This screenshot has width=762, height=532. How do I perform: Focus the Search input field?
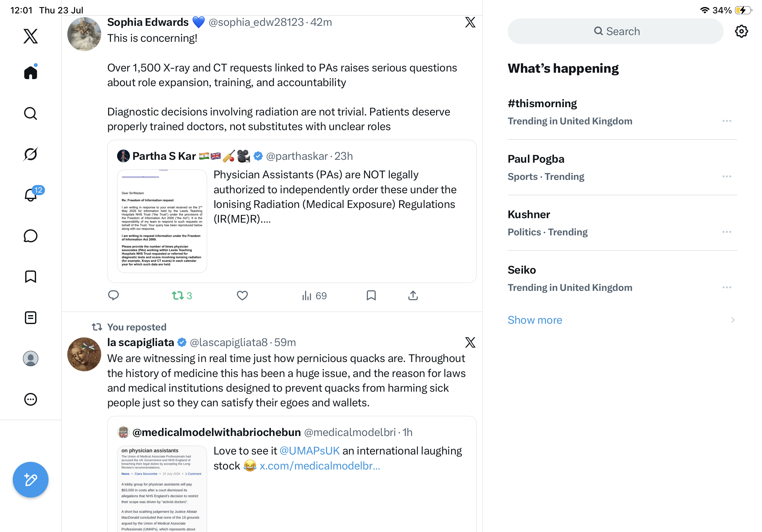coord(615,31)
